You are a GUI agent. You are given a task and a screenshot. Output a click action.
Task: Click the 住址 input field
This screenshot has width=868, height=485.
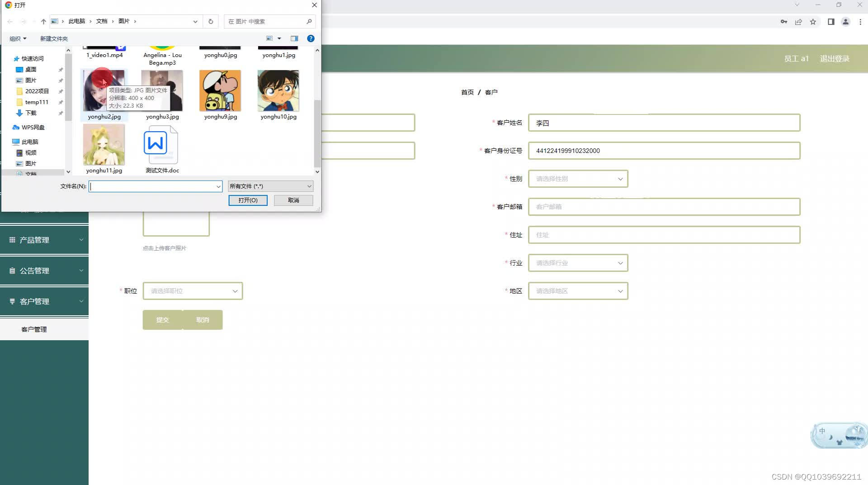click(x=664, y=235)
